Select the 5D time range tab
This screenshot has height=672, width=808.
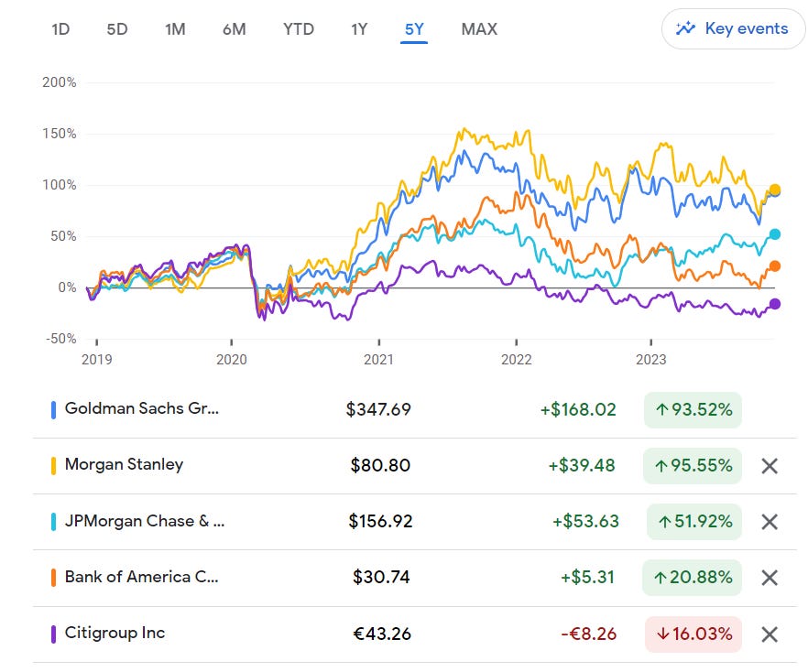tap(117, 28)
